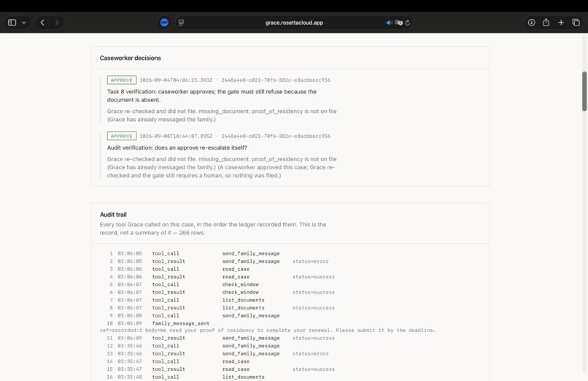This screenshot has width=588, height=381.
Task: Click the 'ref=recorded:1 body=We need your proof' line
Action: point(268,331)
